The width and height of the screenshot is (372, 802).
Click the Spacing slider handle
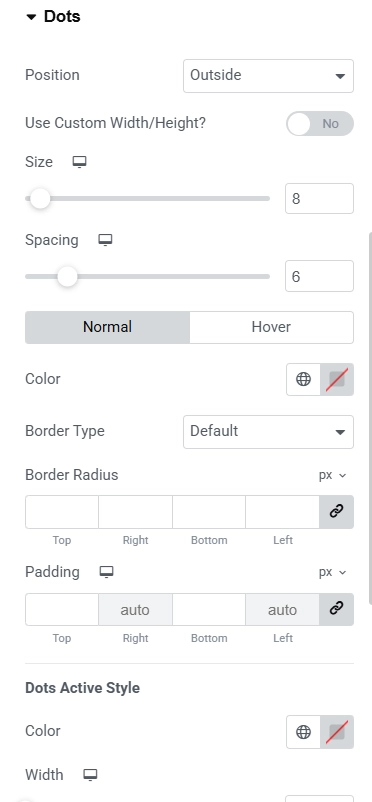point(67,277)
